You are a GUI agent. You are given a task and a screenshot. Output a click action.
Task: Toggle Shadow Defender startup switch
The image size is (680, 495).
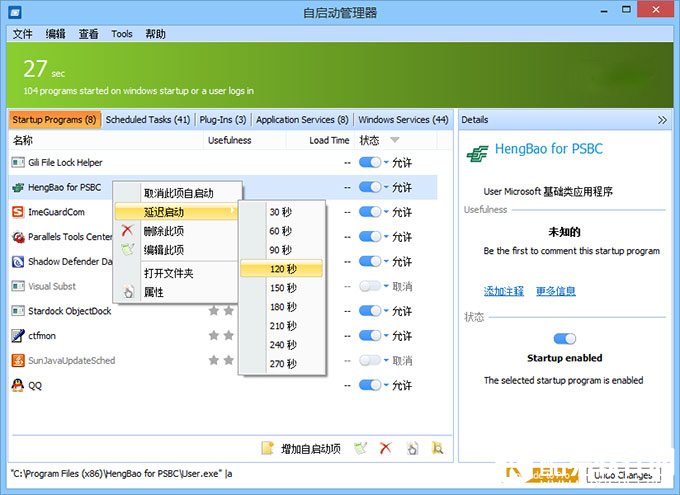click(x=370, y=261)
